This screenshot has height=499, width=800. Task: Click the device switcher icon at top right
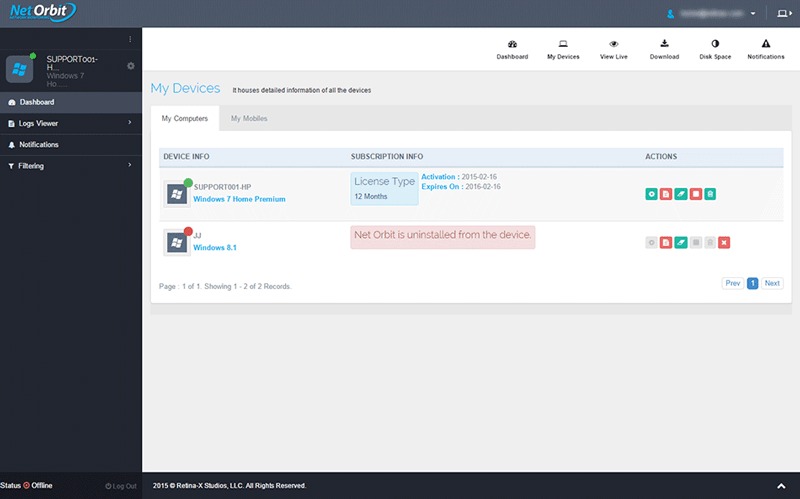pos(784,14)
